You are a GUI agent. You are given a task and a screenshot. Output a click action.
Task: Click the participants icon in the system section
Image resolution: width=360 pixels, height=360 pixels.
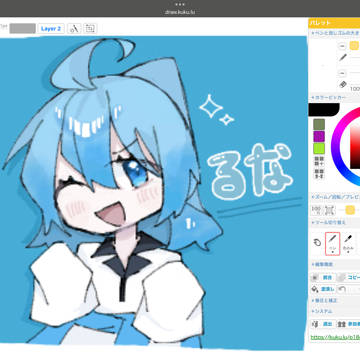[341, 324]
